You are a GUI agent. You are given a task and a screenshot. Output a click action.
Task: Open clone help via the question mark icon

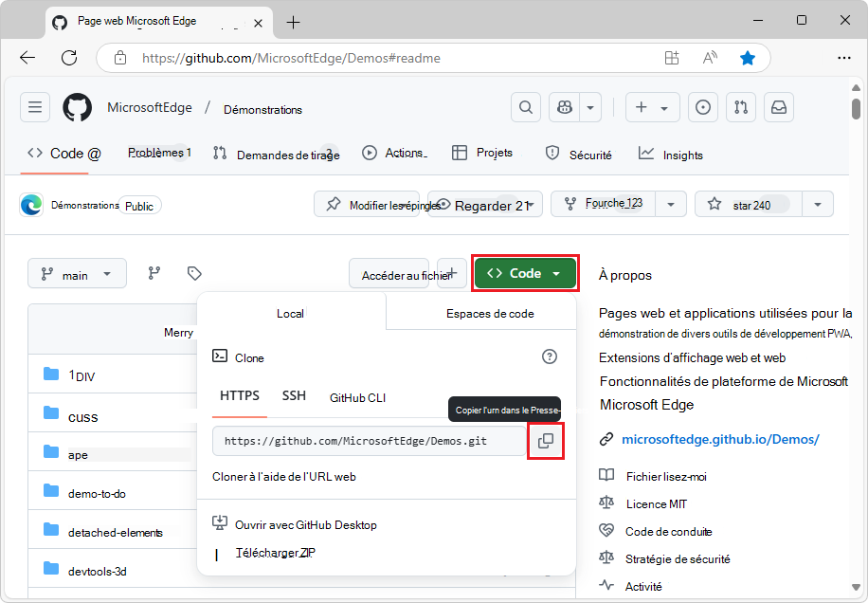[x=549, y=356]
